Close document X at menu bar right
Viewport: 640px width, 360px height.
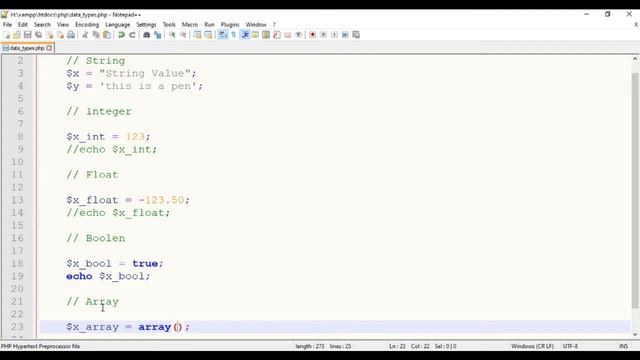click(x=636, y=24)
